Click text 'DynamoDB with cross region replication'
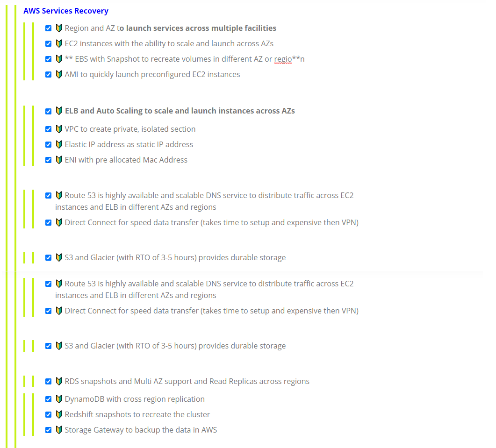Image resolution: width=496 pixels, height=448 pixels. click(x=135, y=399)
